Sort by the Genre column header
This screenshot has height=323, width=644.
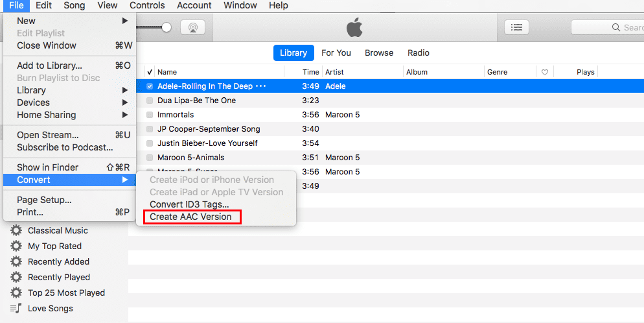coord(497,73)
